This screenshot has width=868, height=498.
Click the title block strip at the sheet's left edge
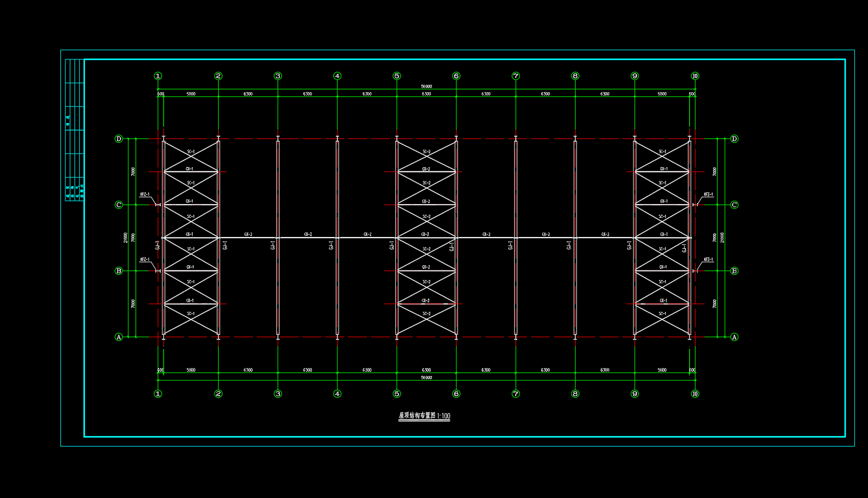click(75, 130)
